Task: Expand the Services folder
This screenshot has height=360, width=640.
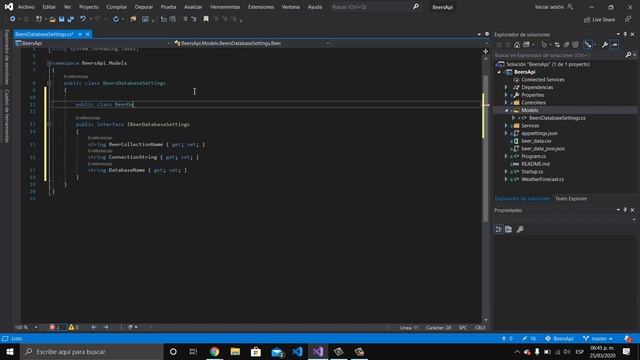Action: (506, 126)
